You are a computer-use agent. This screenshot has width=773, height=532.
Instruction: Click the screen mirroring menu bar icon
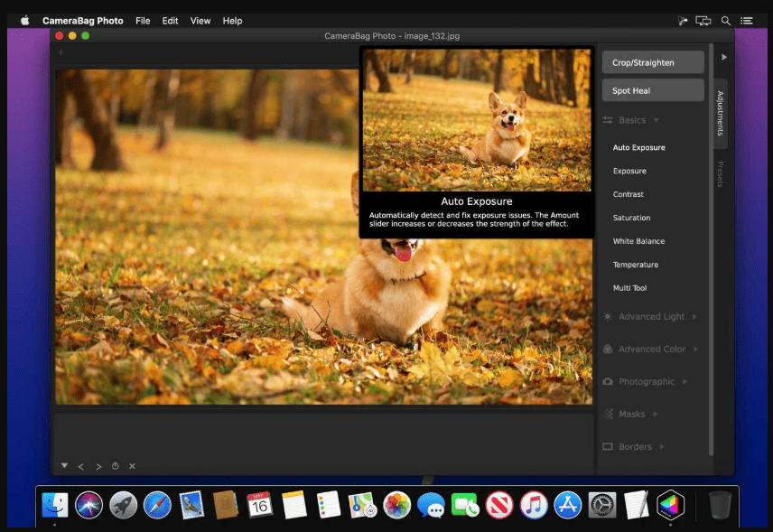703,21
